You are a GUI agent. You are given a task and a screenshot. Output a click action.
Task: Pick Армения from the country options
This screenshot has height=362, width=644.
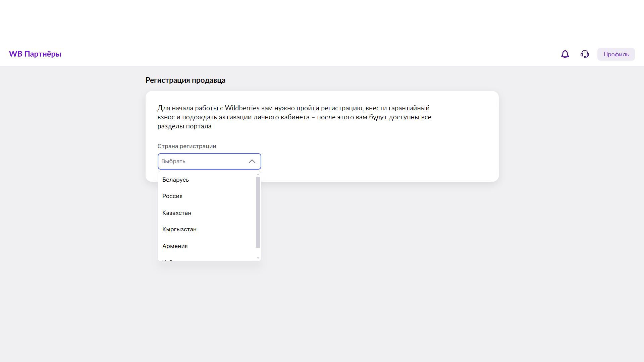(207, 246)
